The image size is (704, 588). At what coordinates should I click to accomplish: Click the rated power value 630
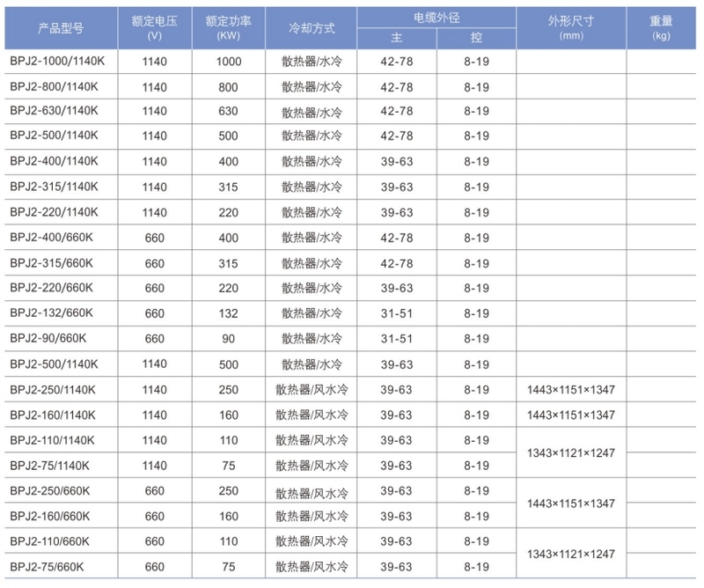click(228, 111)
